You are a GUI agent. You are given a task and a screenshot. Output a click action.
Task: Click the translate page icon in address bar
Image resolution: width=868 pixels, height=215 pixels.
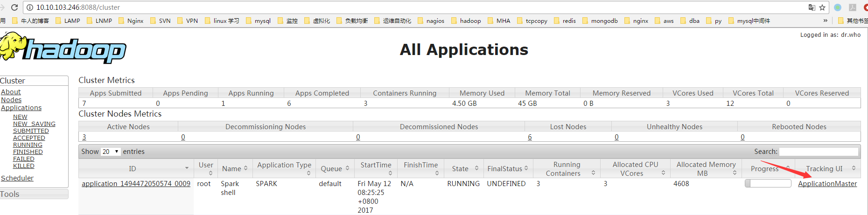click(812, 7)
